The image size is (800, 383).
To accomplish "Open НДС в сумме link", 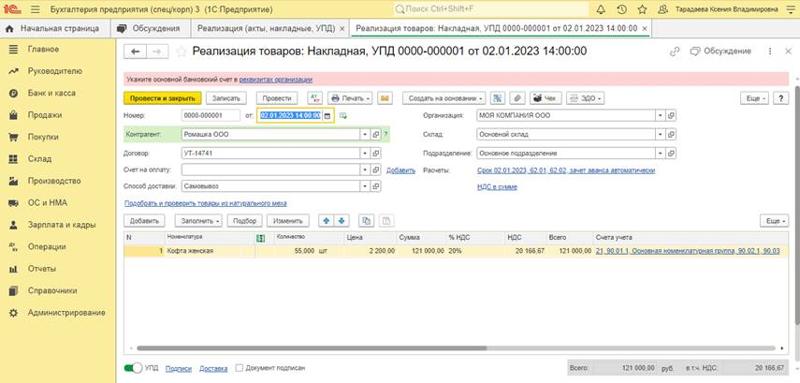I will (x=497, y=187).
